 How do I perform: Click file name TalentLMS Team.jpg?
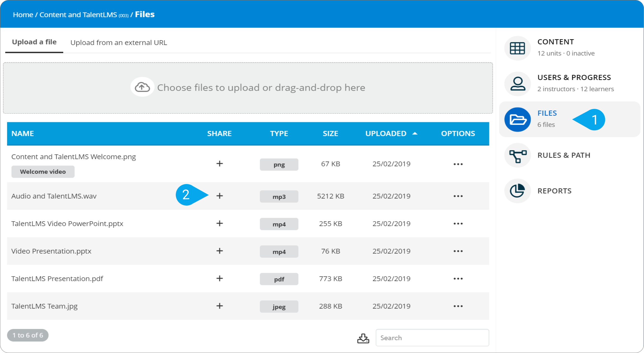(x=44, y=306)
